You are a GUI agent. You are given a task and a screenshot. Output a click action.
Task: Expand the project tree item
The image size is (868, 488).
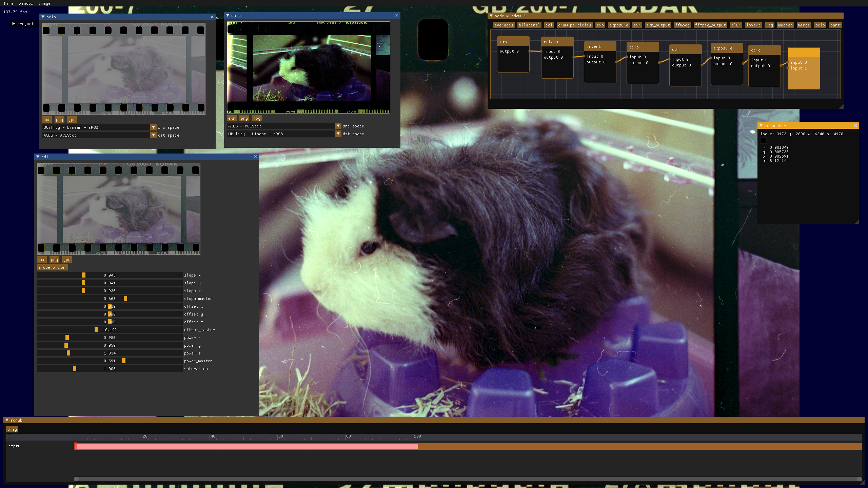pyautogui.click(x=14, y=24)
